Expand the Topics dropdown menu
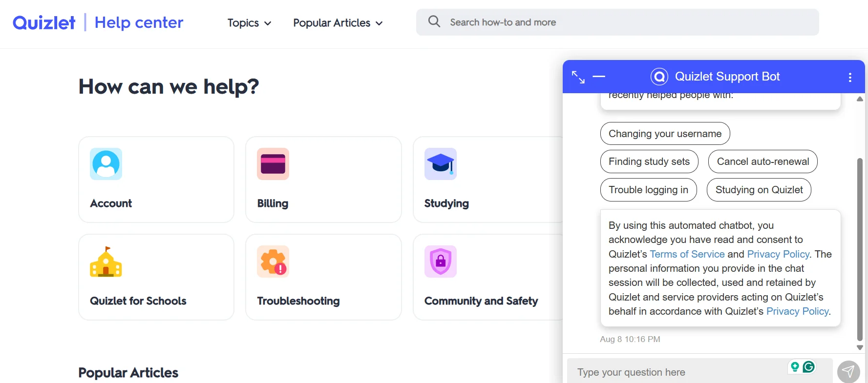Image resolution: width=868 pixels, height=383 pixels. 249,23
